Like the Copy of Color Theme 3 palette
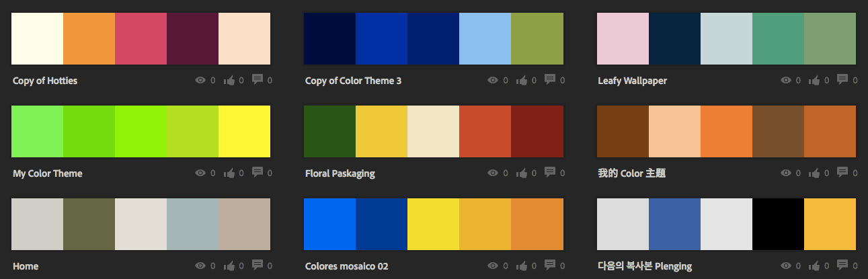The height and width of the screenshot is (279, 868). (x=522, y=80)
